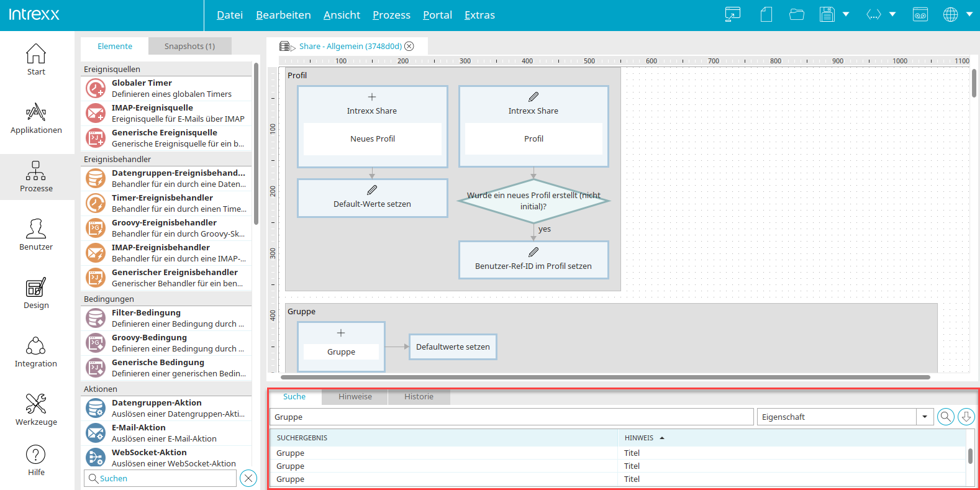Select the Timer-Ereignisbehandler element icon
The image size is (980, 490).
96,203
